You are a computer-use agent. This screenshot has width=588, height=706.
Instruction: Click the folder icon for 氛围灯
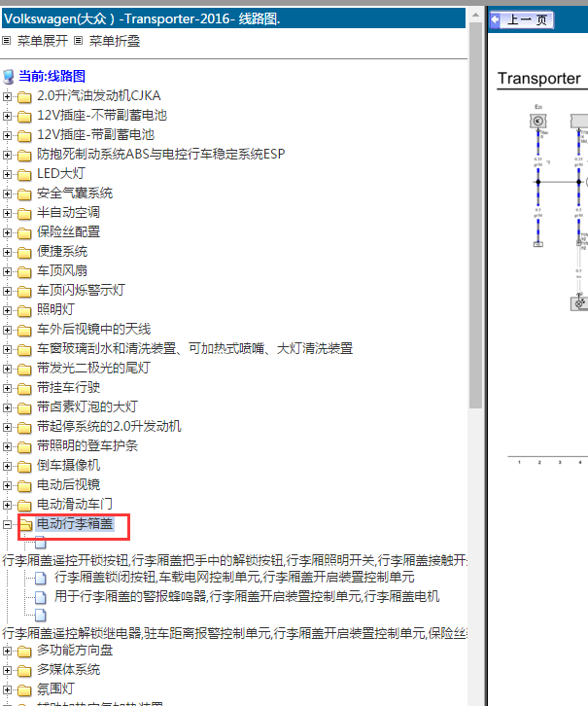[x=24, y=689]
